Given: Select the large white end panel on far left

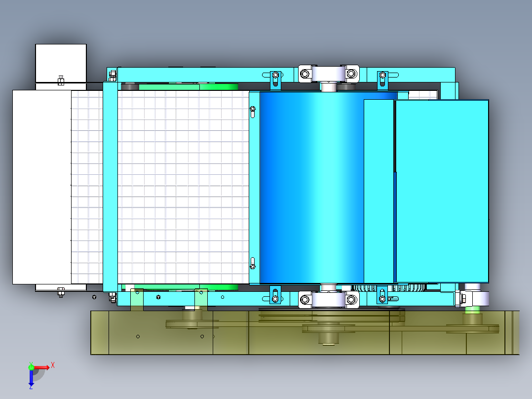Looking at the screenshot, I should pyautogui.click(x=42, y=187).
